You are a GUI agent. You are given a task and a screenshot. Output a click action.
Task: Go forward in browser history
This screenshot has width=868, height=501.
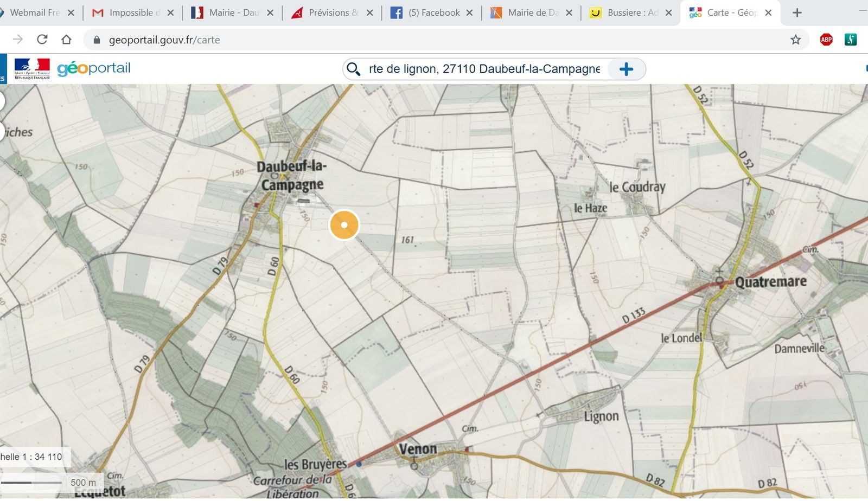(18, 40)
